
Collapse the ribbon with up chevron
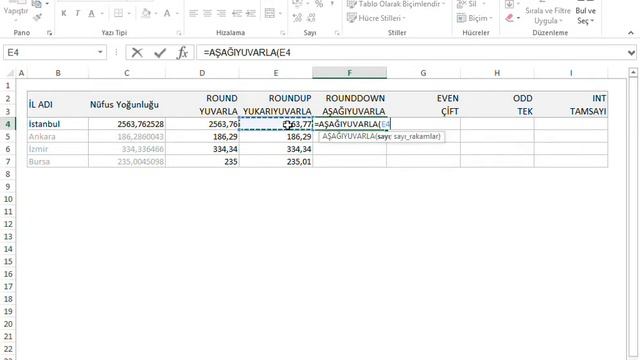point(631,33)
